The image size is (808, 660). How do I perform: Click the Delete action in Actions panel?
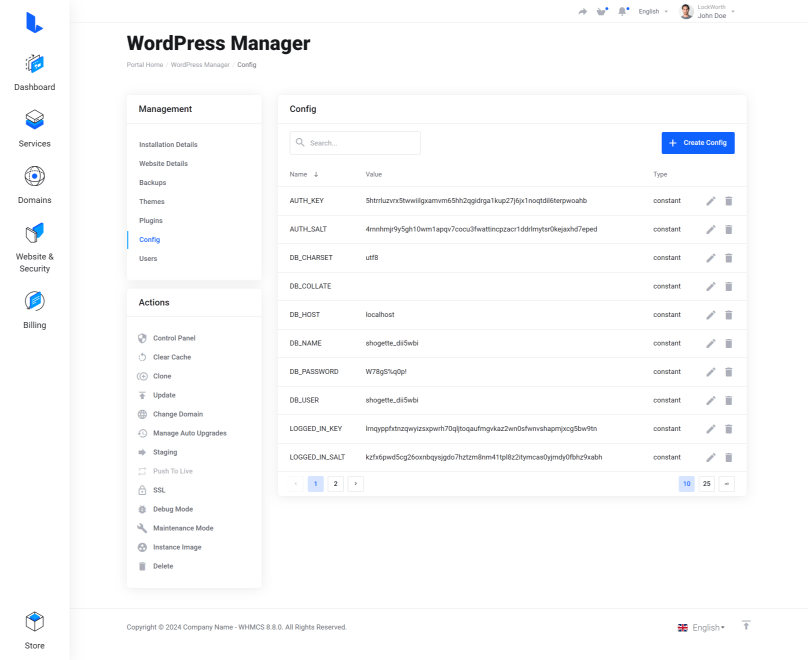(155, 566)
